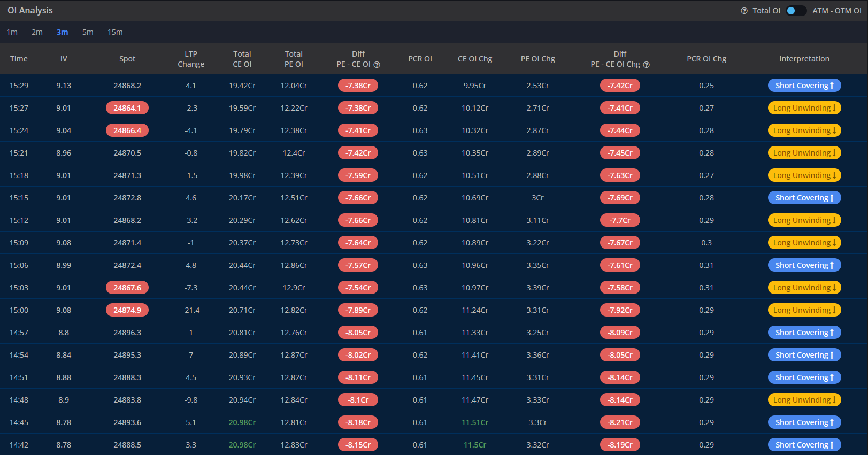
Task: Click red spot value 24864.1
Action: [127, 108]
